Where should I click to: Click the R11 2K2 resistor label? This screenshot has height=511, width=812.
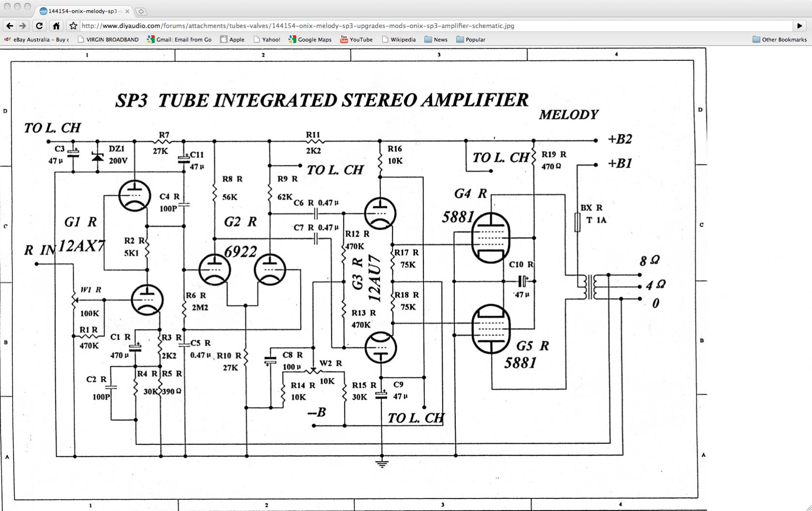pyautogui.click(x=313, y=143)
